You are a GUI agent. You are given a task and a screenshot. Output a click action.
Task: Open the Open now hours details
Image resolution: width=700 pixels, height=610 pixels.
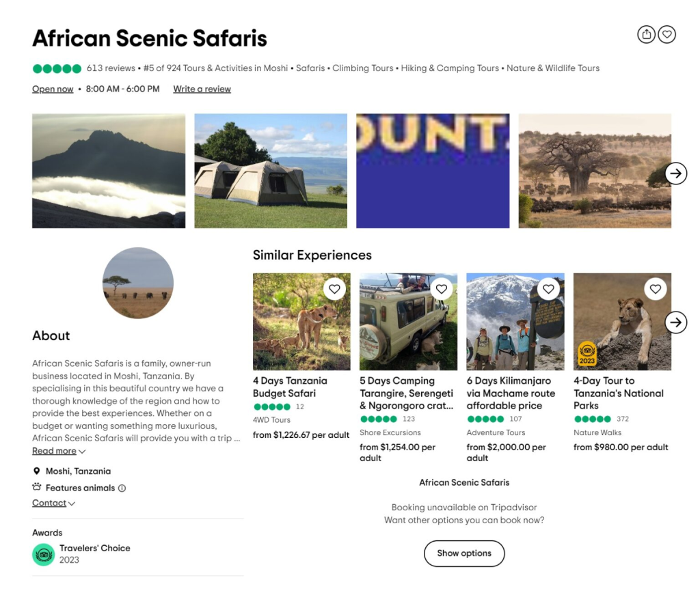pos(53,89)
